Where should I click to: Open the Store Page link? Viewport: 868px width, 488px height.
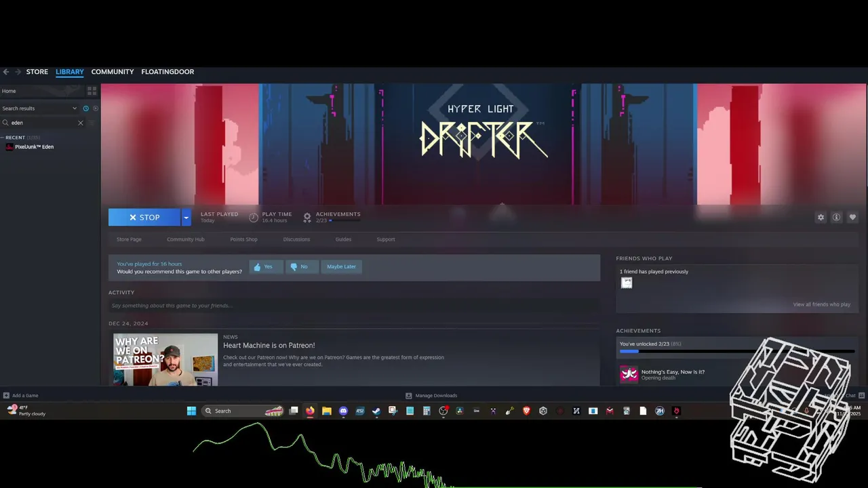(129, 239)
